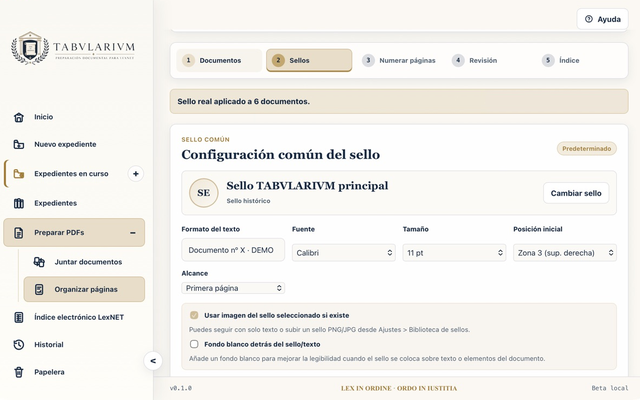Click step 1 number badge
Viewport: 640px width, 400px height.
188,60
